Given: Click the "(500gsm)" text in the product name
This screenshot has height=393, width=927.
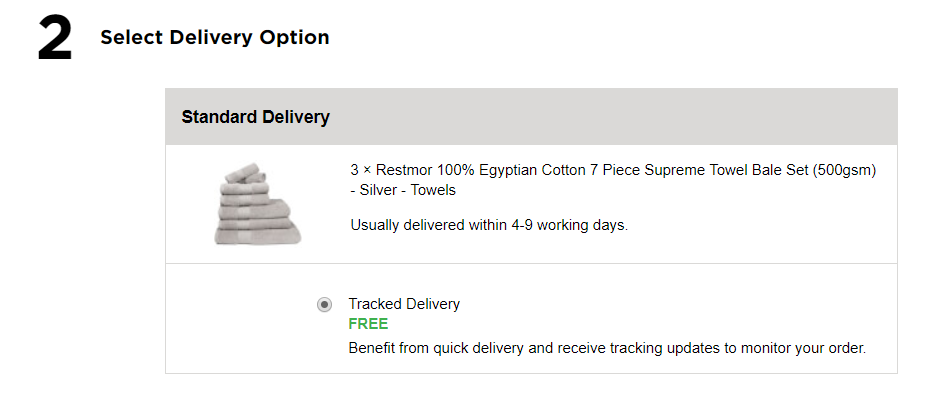Looking at the screenshot, I should coord(844,170).
